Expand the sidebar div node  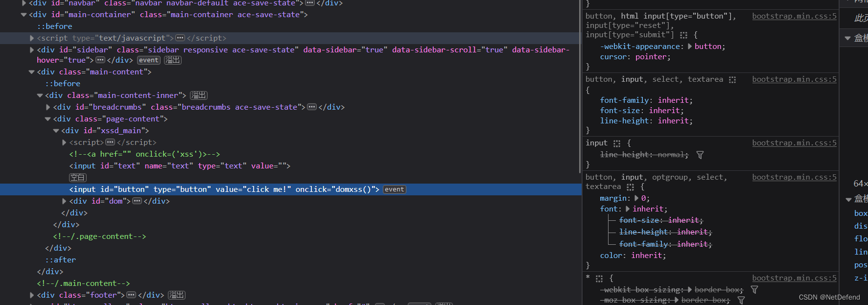point(32,50)
